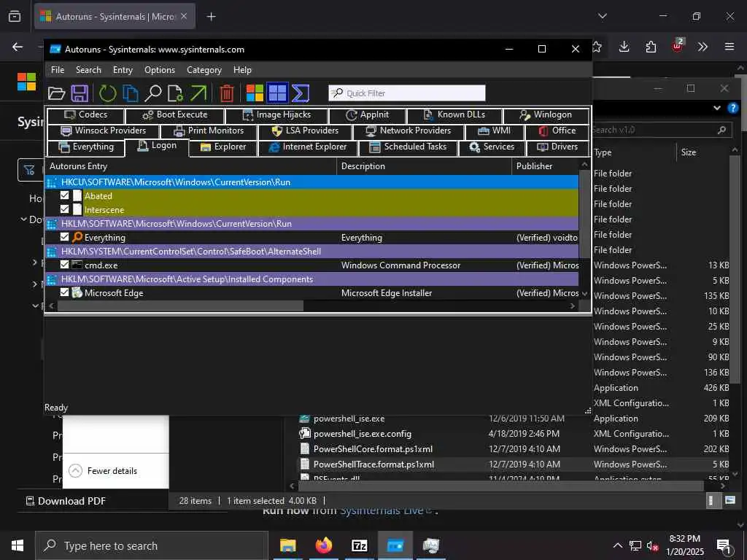Open entry properties via the page-gear icon
The image size is (747, 560).
(x=175, y=93)
